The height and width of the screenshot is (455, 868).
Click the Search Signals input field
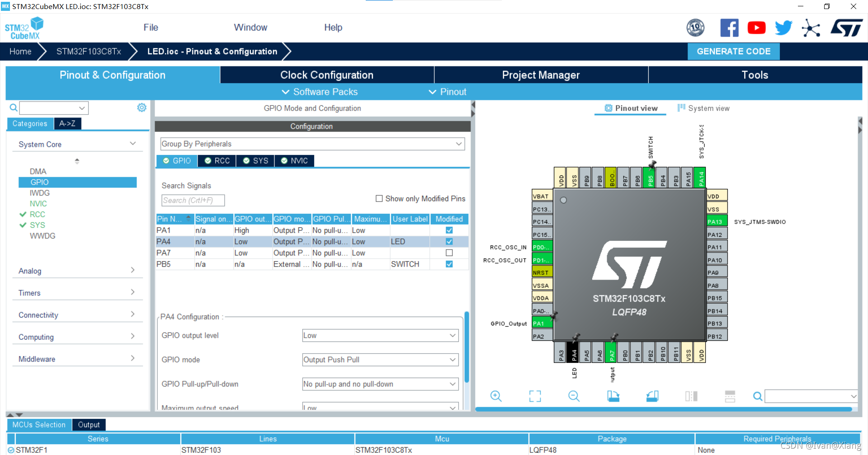pyautogui.click(x=193, y=200)
